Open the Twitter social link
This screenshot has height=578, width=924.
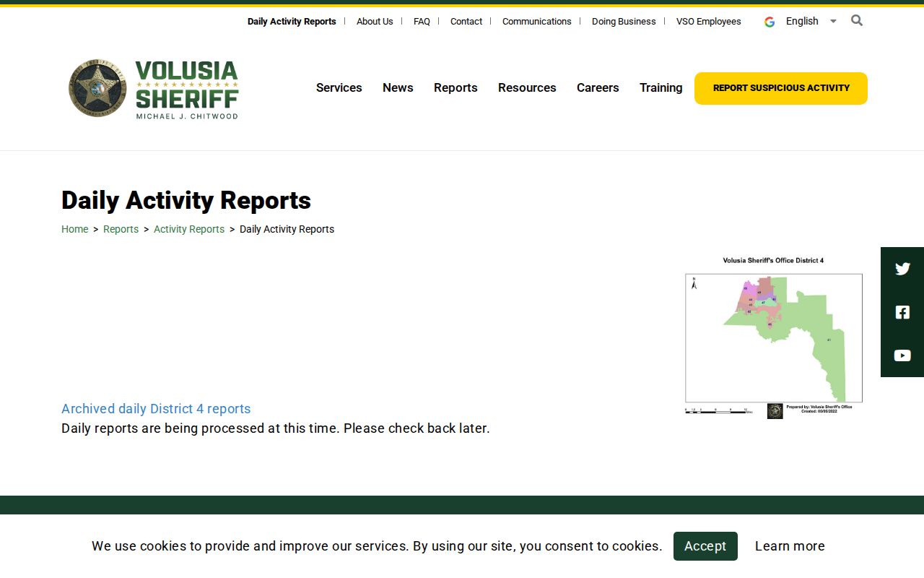click(x=902, y=269)
